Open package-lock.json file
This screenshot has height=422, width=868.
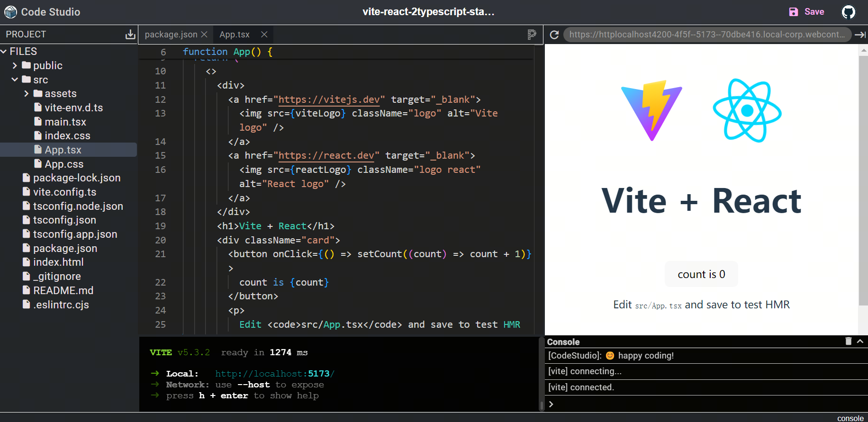pos(77,178)
